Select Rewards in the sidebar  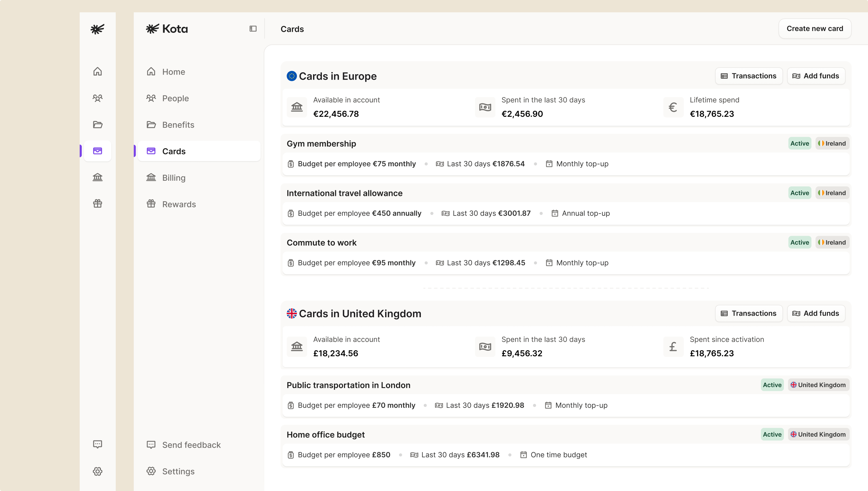tap(179, 204)
